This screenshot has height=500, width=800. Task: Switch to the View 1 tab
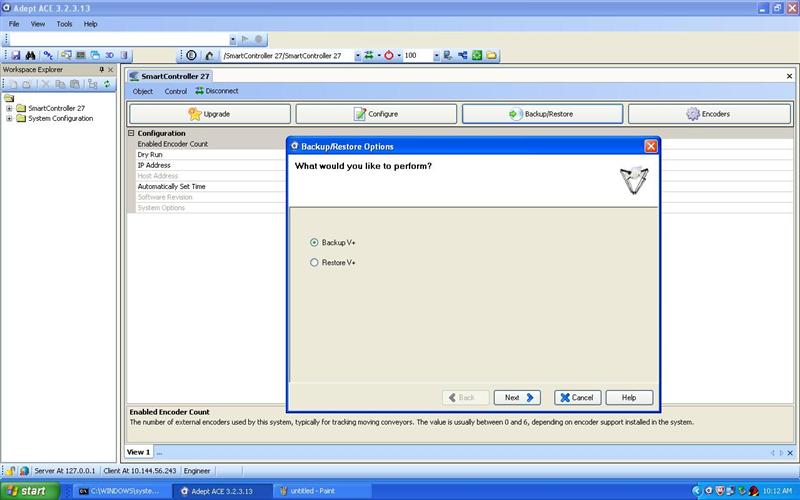(x=138, y=452)
